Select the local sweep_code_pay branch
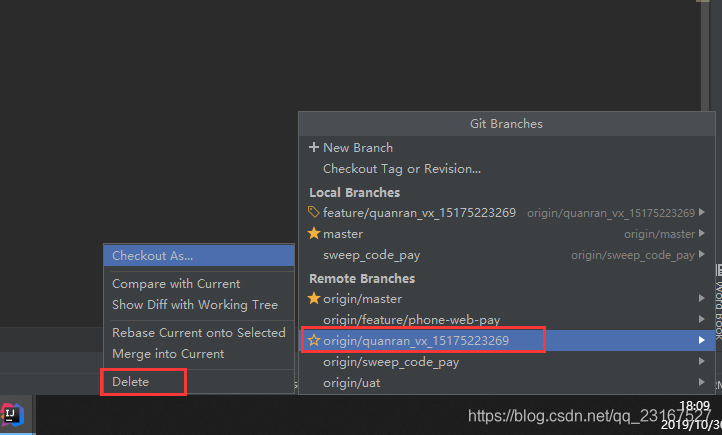The image size is (722, 435). point(507,255)
